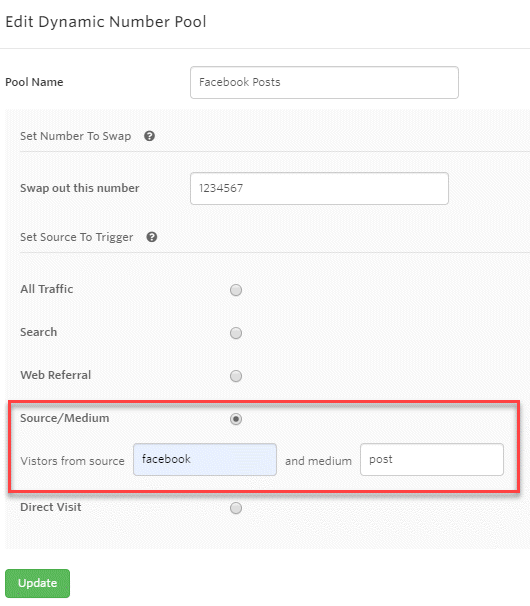The width and height of the screenshot is (530, 606).
Task: Select the Direct Visit radio button
Action: tap(236, 508)
